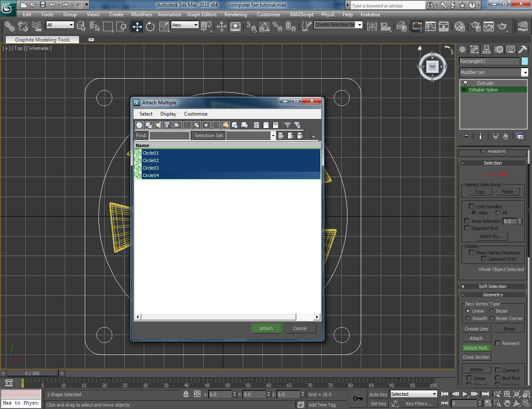This screenshot has width=532, height=409.
Task: Click the Create Line button
Action: [x=476, y=329]
